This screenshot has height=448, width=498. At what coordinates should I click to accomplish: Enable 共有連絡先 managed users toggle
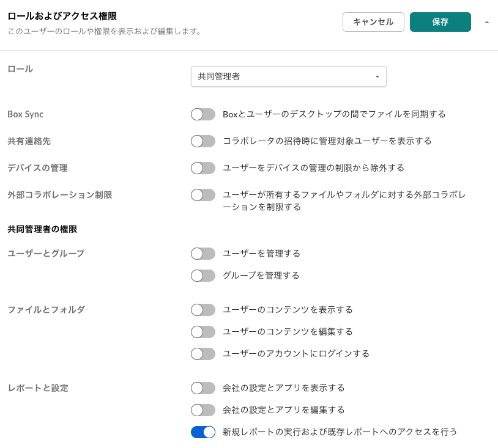[x=203, y=141]
